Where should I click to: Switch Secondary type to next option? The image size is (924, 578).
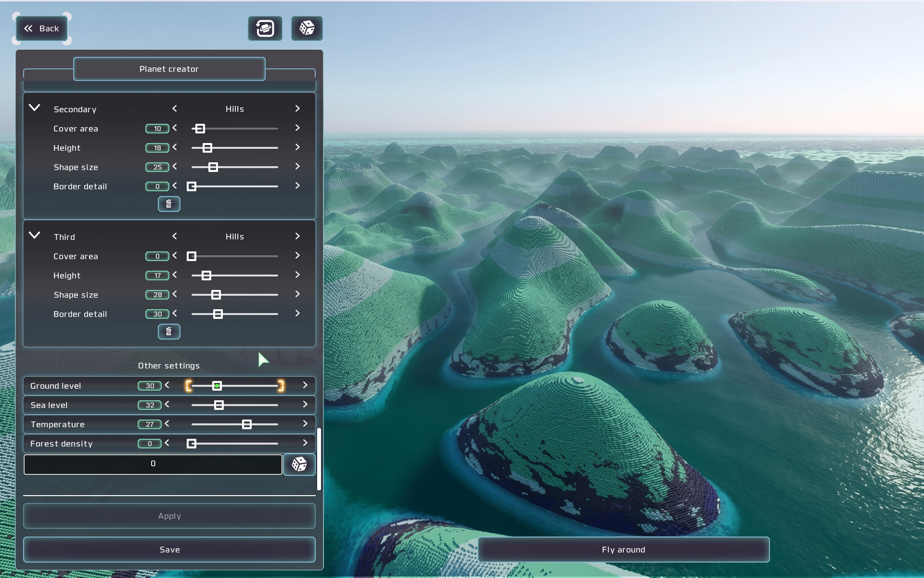pyautogui.click(x=297, y=109)
